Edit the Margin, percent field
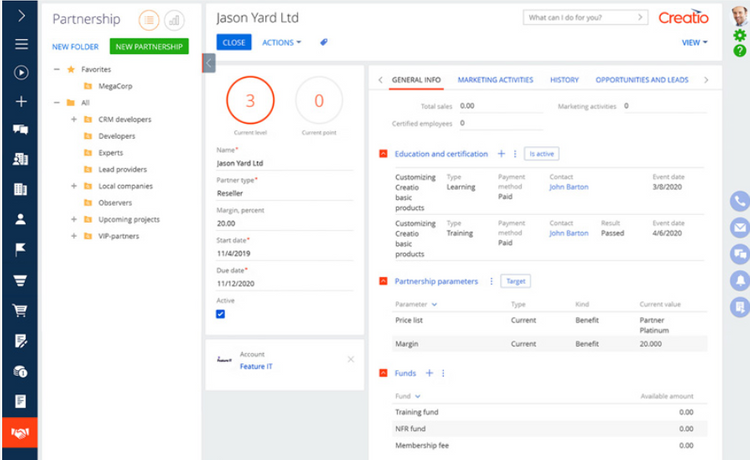The height and width of the screenshot is (460, 750). [x=285, y=223]
